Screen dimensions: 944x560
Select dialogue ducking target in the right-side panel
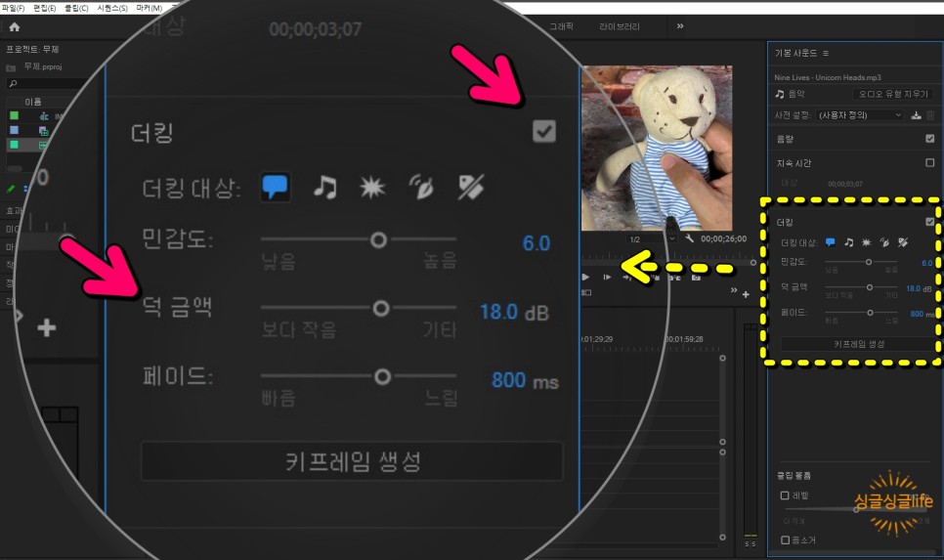(831, 242)
